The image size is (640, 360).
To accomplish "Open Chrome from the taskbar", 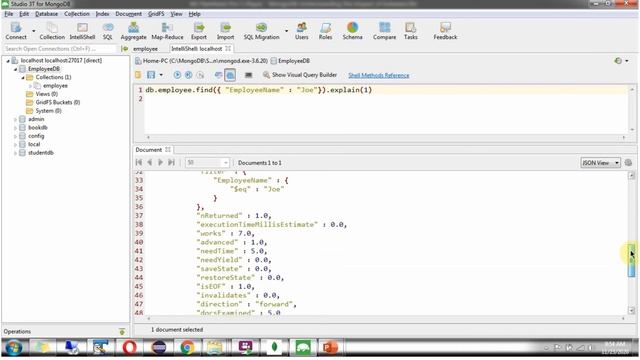I will tap(187, 347).
